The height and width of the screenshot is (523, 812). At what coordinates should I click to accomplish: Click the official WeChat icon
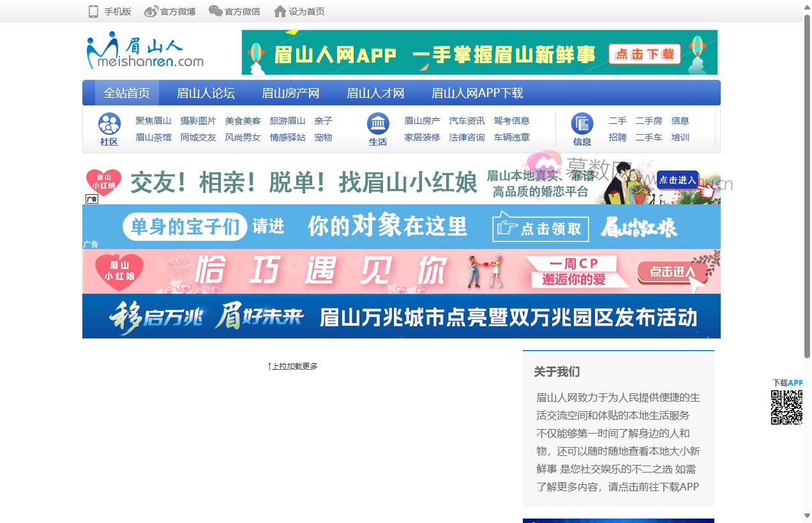(x=216, y=11)
